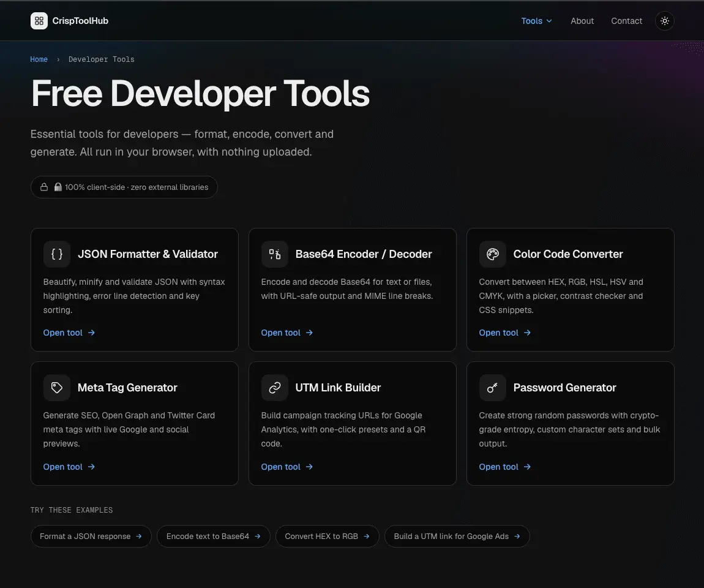Click the Developer Tools breadcrumb text
Viewport: 704px width, 588px height.
click(102, 59)
